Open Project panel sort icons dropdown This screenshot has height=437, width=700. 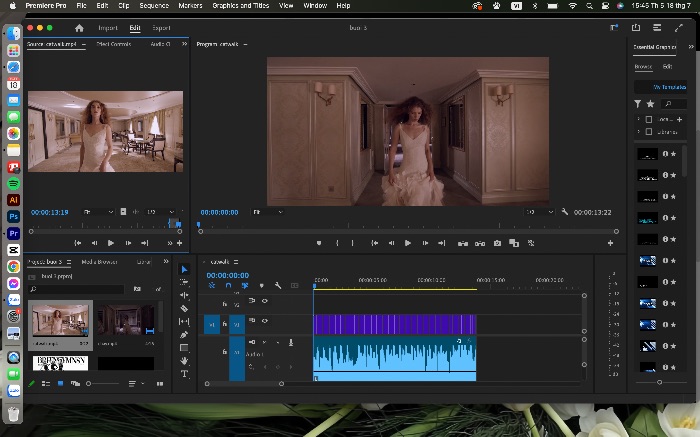click(135, 384)
